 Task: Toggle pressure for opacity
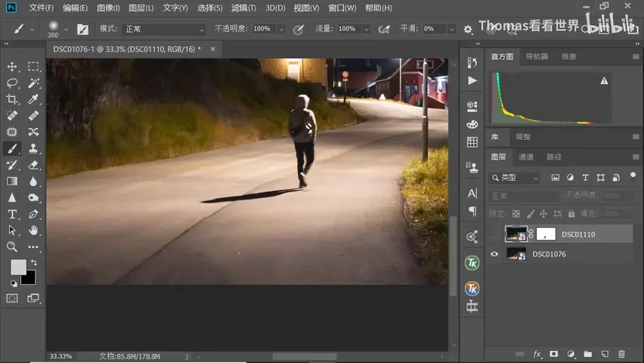[x=299, y=29]
